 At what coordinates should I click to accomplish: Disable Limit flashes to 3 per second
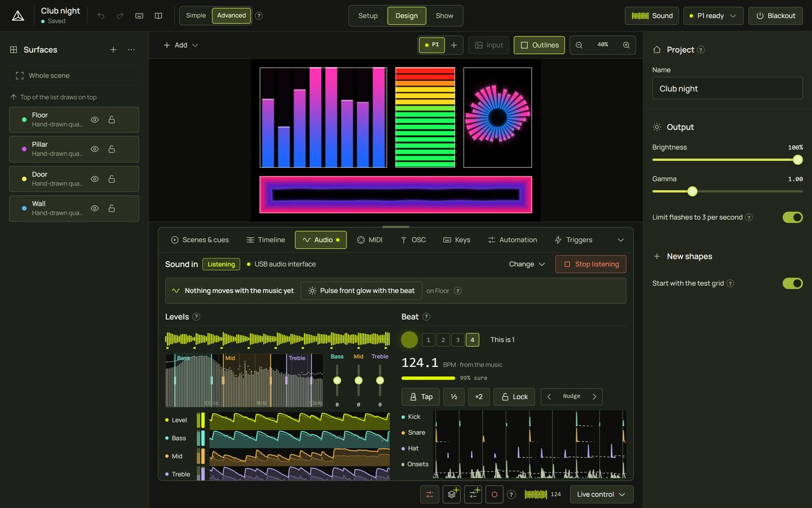[792, 217]
